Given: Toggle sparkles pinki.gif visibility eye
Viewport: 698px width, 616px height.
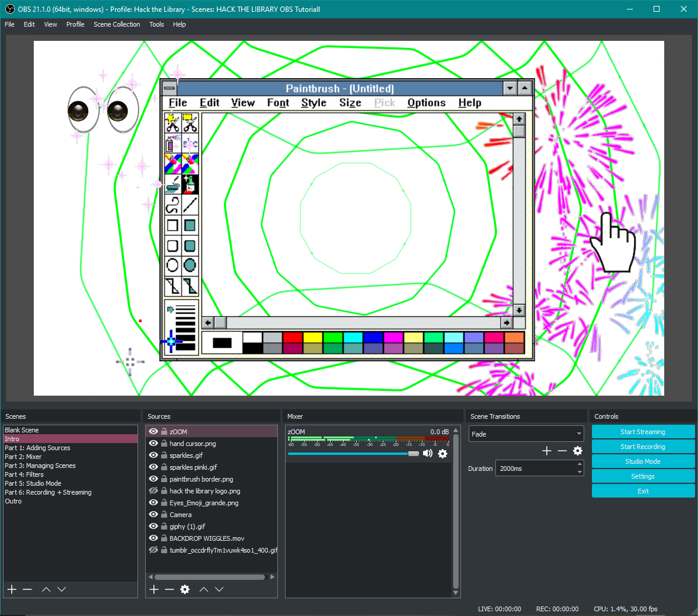Looking at the screenshot, I should coord(153,467).
